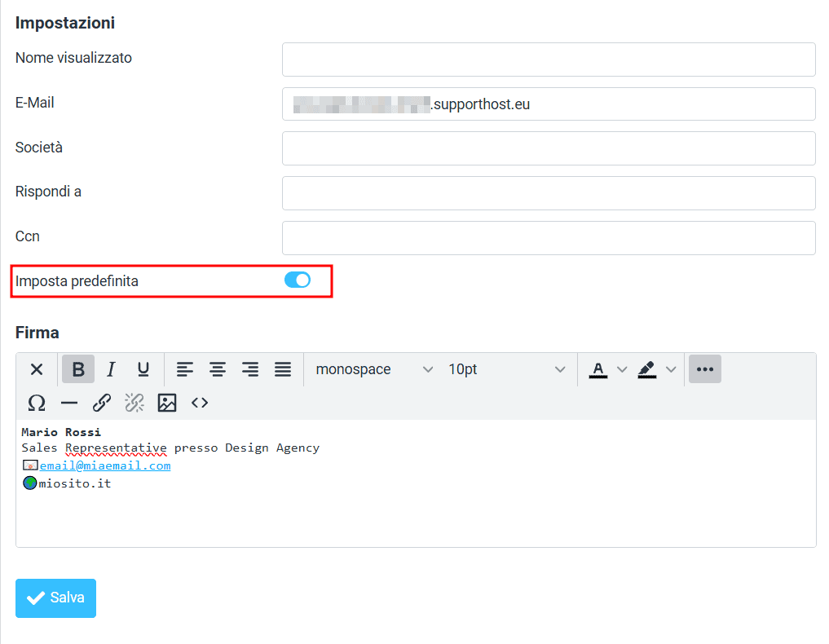
Task: Click the misspelled word 'Representative'
Action: pos(117,448)
